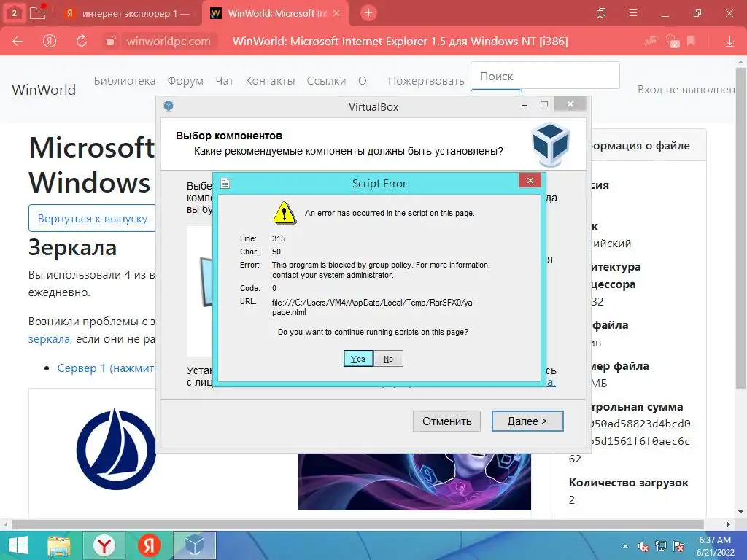Click the network tray icon
This screenshot has height=560, width=747.
[x=661, y=546]
